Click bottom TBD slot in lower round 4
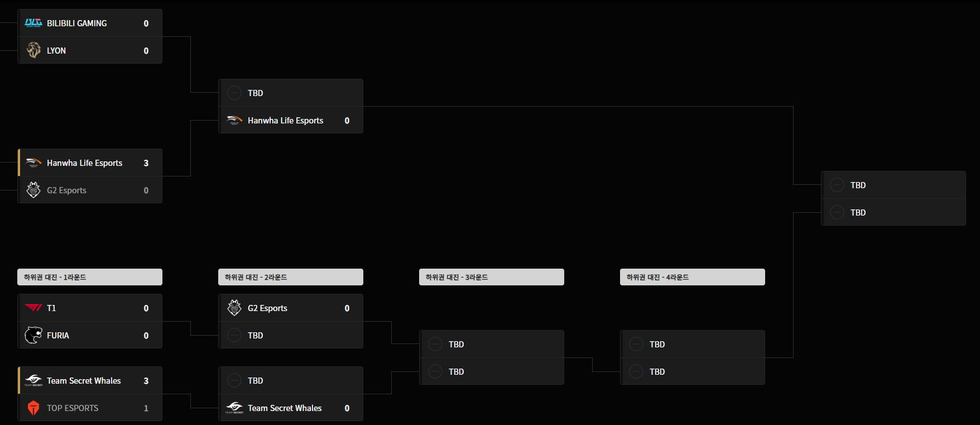This screenshot has width=980, height=425. point(693,371)
